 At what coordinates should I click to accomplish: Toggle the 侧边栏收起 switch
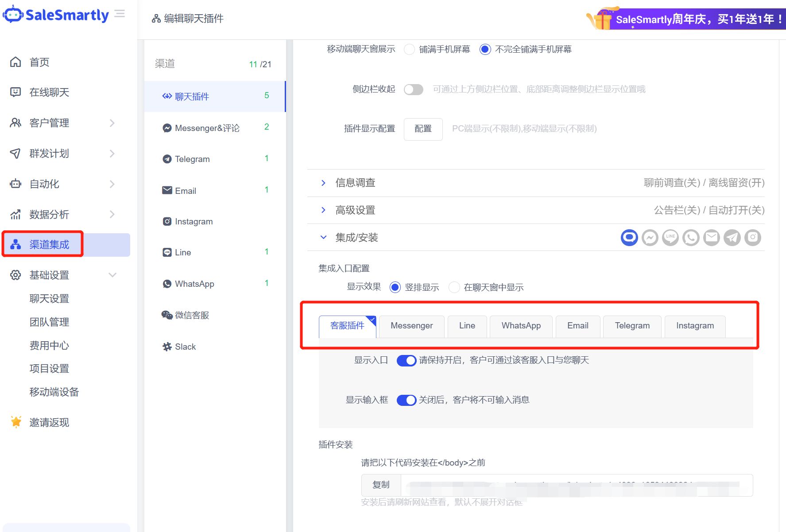click(x=414, y=89)
